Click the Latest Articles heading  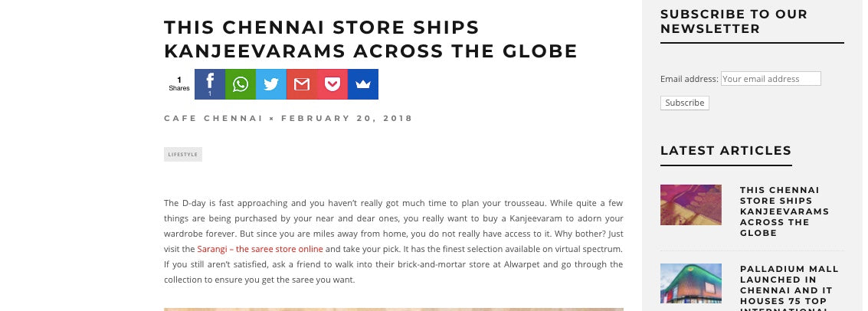tap(726, 150)
